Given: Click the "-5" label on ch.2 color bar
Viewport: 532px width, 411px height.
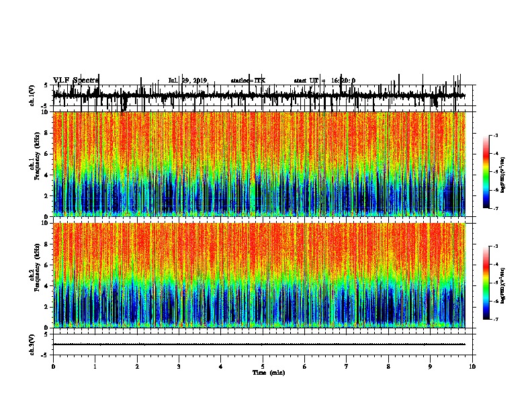Looking at the screenshot, I should (x=496, y=283).
